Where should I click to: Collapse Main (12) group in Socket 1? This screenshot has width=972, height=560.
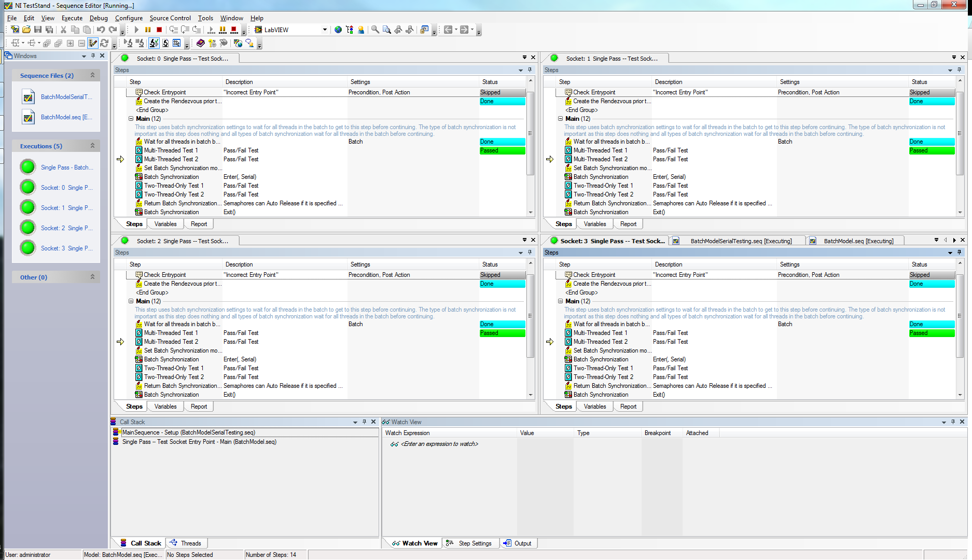[560, 119]
